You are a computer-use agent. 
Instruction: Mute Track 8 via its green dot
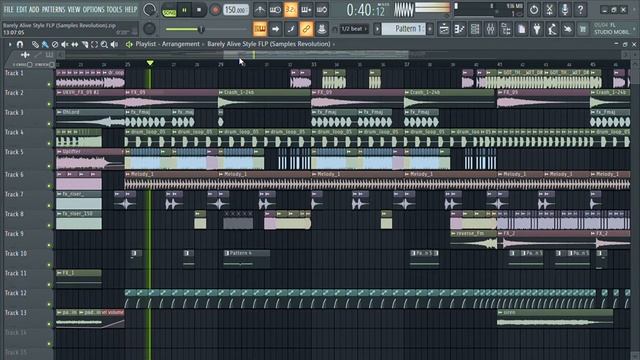pyautogui.click(x=49, y=225)
